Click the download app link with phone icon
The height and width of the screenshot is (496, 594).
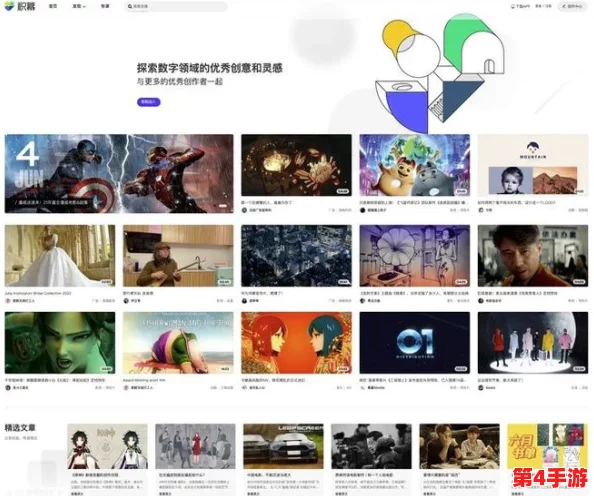[x=521, y=6]
